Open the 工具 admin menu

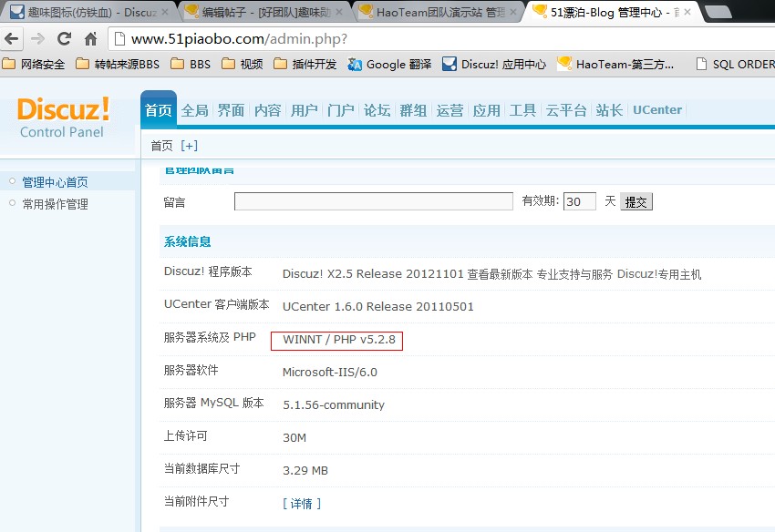(522, 110)
